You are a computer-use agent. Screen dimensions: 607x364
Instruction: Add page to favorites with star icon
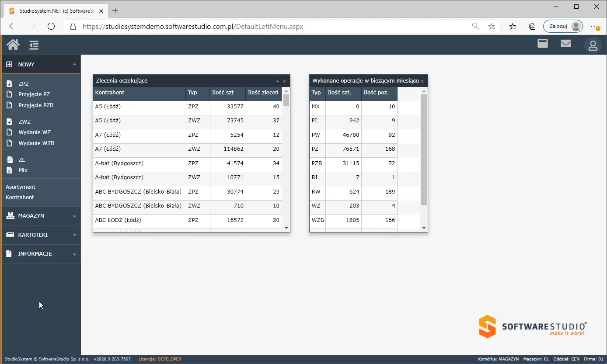pos(492,26)
